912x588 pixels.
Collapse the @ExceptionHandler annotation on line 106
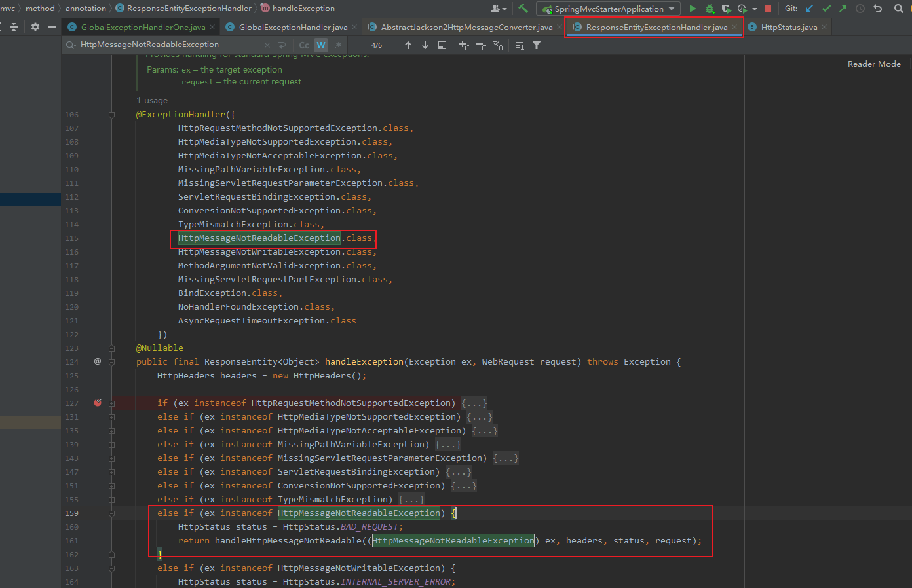(x=111, y=115)
